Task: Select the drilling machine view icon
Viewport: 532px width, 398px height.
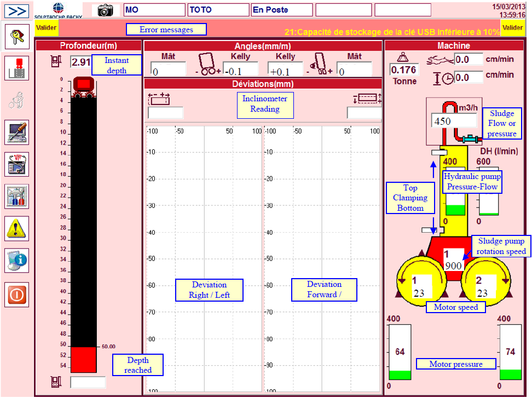Action: coord(17,68)
